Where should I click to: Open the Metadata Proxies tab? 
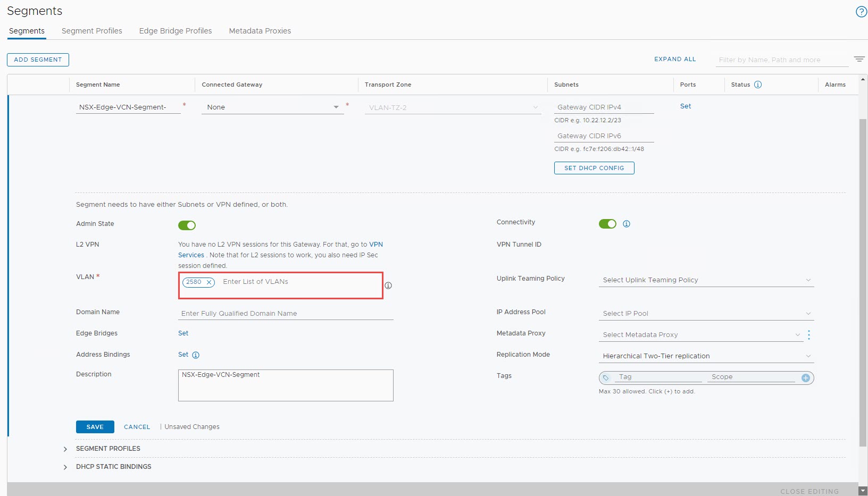coord(260,31)
